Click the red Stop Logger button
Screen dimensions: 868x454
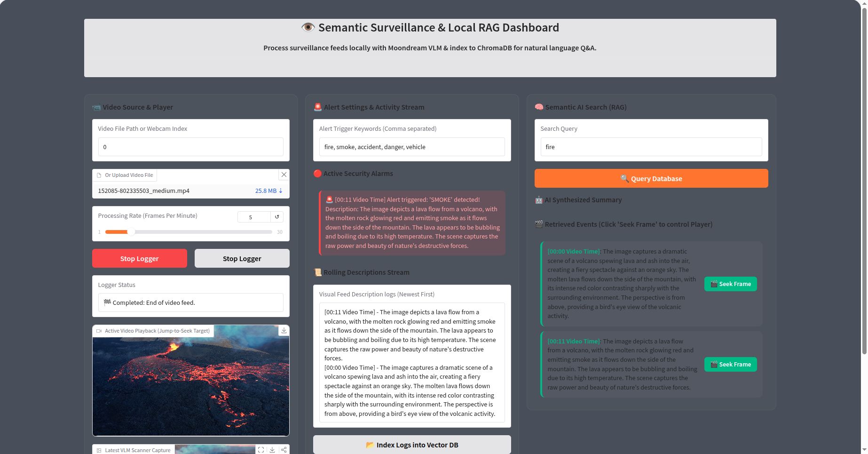point(140,258)
